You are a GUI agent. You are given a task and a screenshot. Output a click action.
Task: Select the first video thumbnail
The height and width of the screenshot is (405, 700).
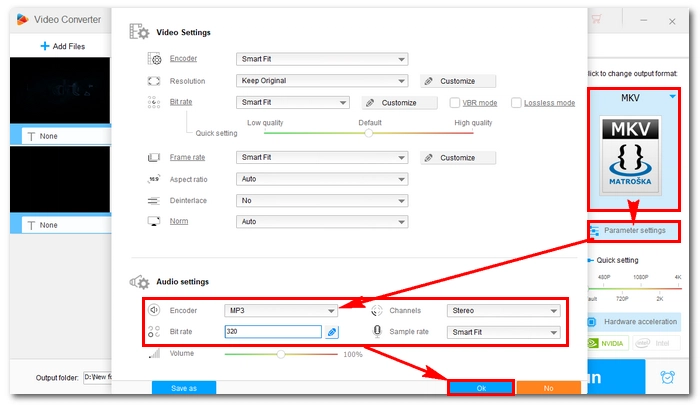pyautogui.click(x=60, y=90)
